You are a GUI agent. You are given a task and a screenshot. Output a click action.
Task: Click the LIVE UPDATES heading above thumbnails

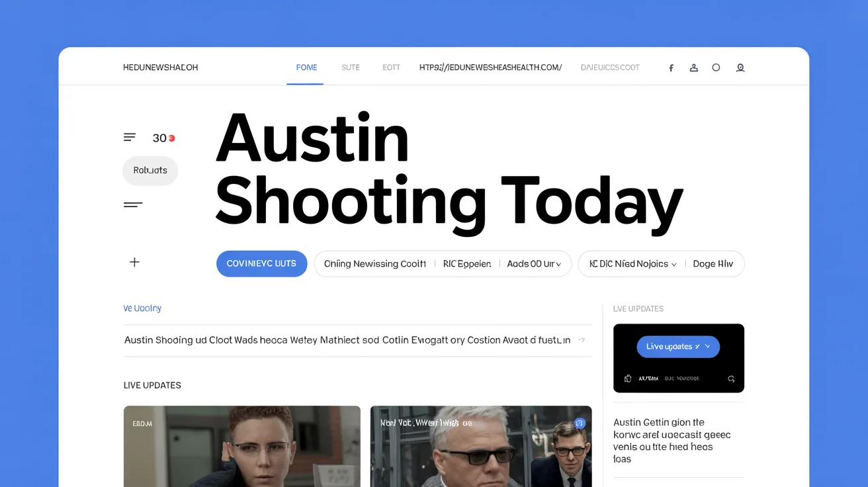click(x=152, y=385)
